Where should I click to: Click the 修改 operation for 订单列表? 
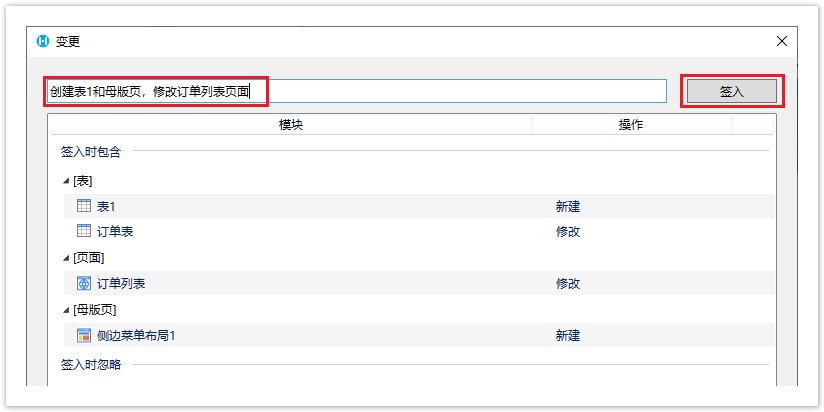coord(568,283)
